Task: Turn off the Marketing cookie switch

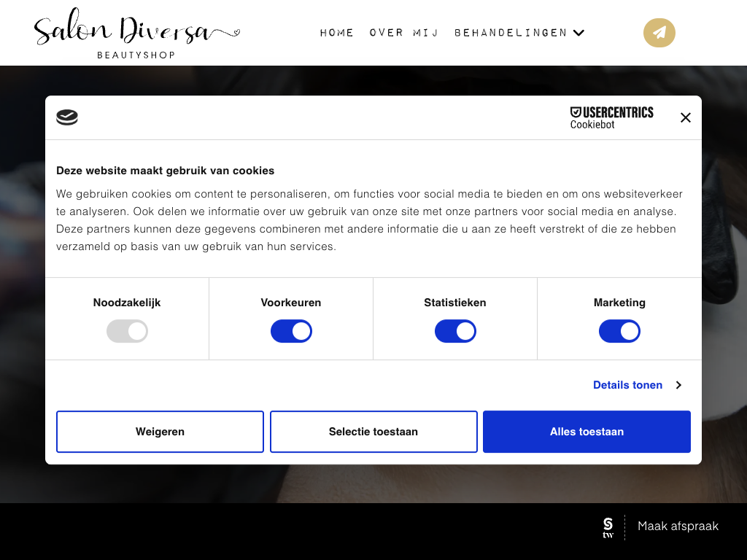Action: pos(619,332)
